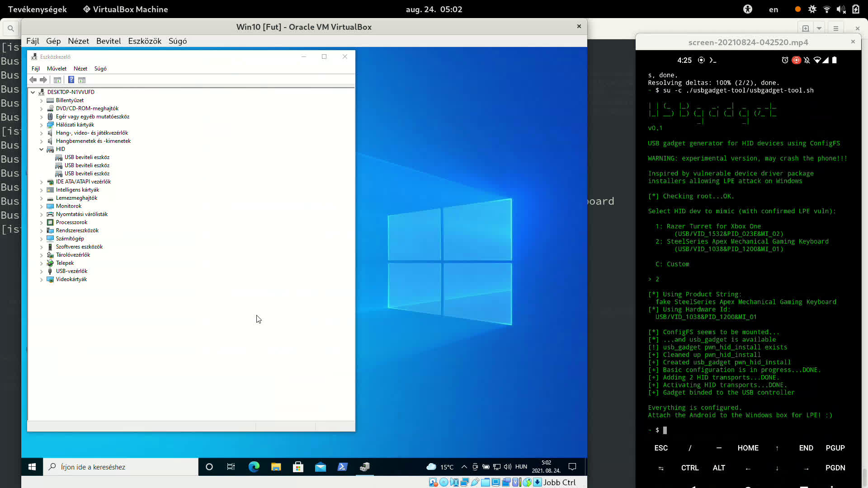Close the screen-20210824-042520.mp4 video window
Image resolution: width=868 pixels, height=488 pixels.
(x=853, y=42)
